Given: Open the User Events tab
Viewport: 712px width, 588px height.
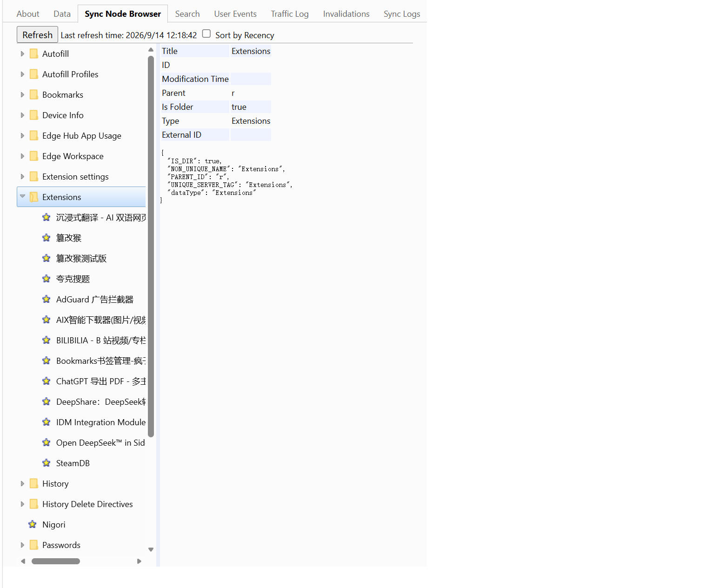Looking at the screenshot, I should coord(235,14).
